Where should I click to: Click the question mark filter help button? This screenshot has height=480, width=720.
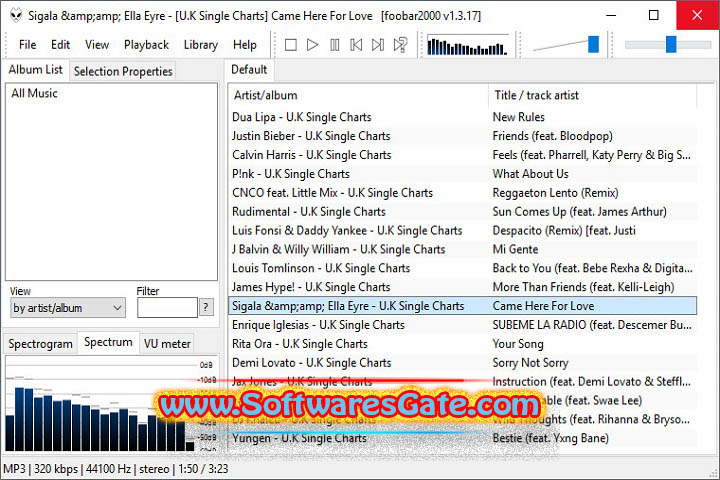206,307
